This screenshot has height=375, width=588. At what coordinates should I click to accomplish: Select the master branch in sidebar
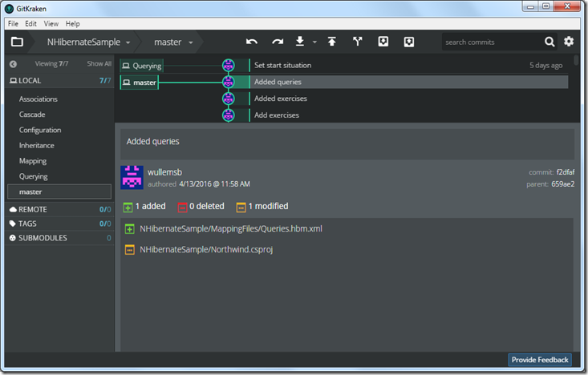59,192
